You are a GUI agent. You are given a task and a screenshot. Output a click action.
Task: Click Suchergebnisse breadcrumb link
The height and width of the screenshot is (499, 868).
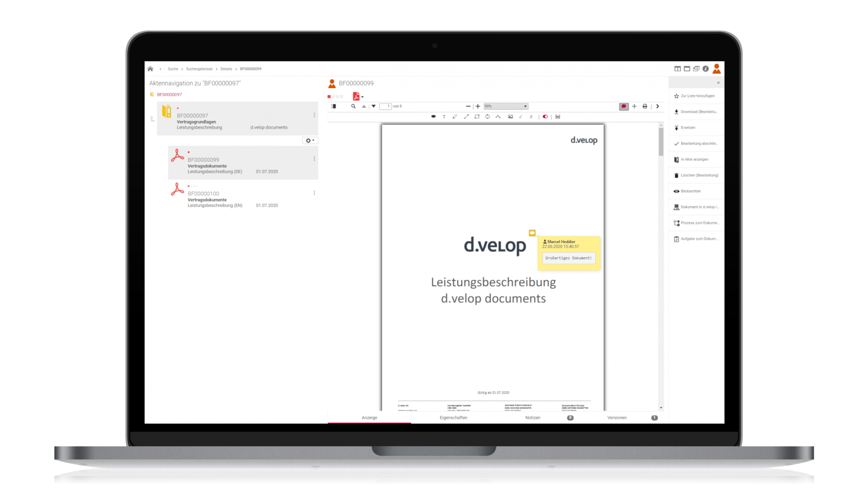coord(199,69)
